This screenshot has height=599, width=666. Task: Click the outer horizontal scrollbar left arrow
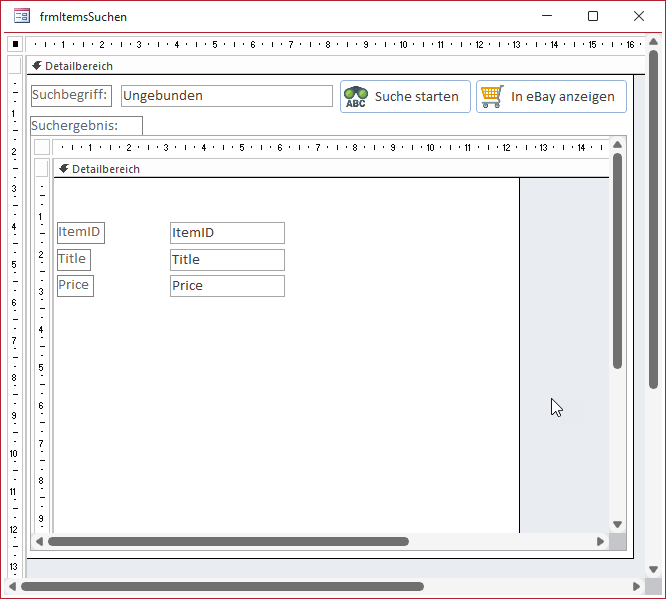[x=12, y=586]
